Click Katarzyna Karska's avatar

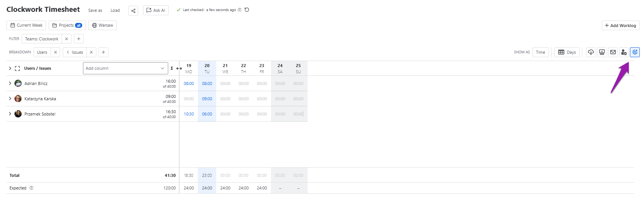click(x=18, y=99)
